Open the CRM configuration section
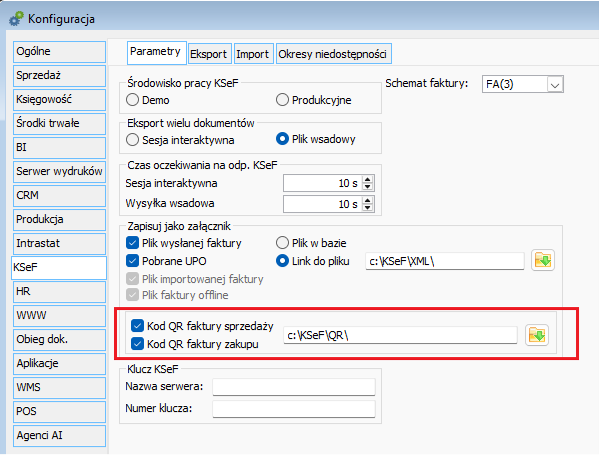 coord(59,196)
